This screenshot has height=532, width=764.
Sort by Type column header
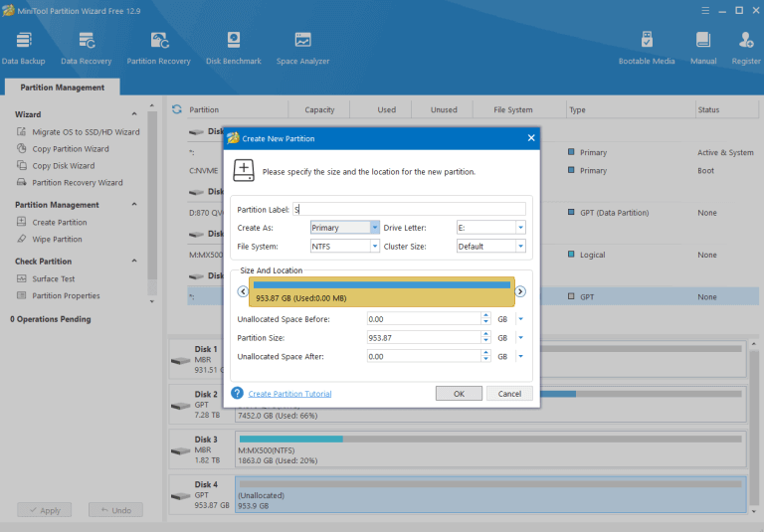[x=631, y=109]
